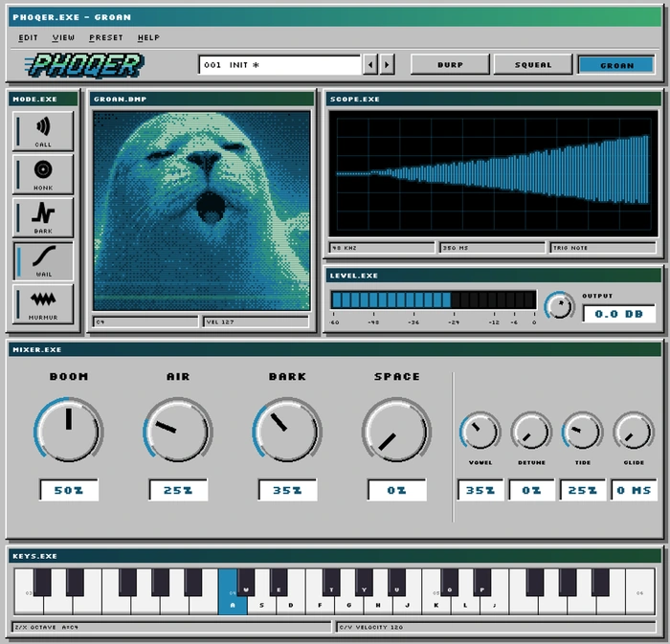The width and height of the screenshot is (670, 644).
Task: Select the active Groan sound button
Action: (616, 65)
